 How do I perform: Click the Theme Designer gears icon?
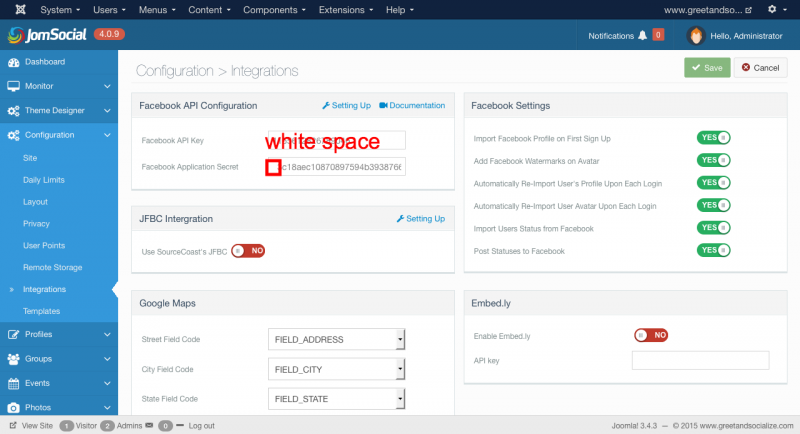tap(14, 111)
